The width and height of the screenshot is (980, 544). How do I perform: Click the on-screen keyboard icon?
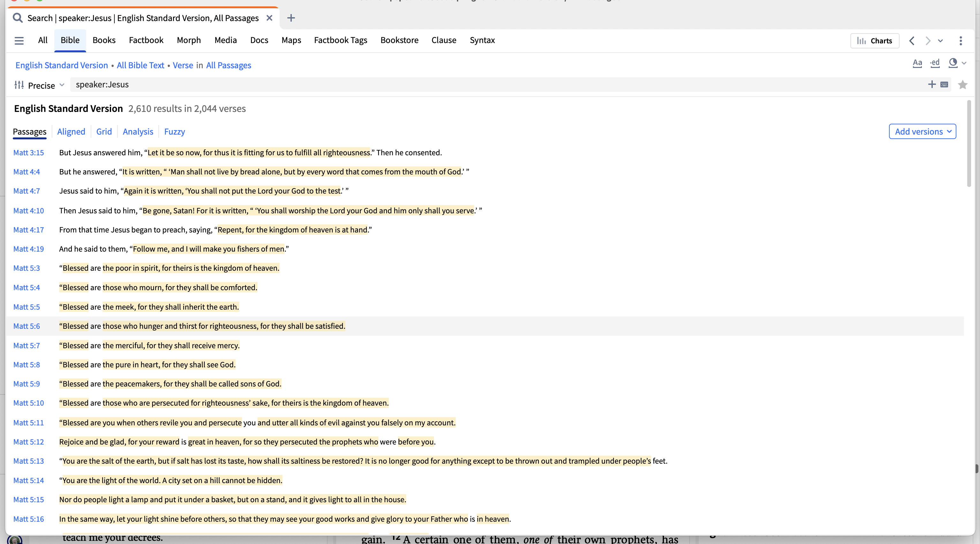(x=944, y=85)
